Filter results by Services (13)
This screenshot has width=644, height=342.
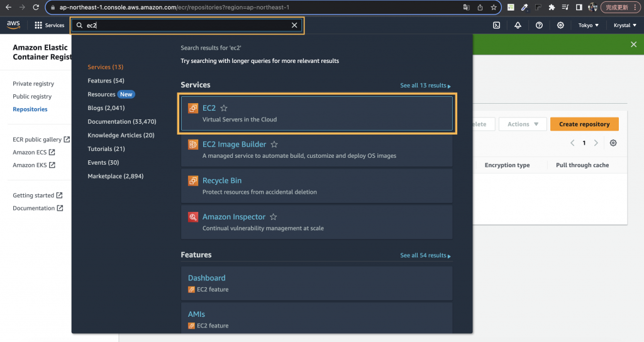pyautogui.click(x=105, y=67)
